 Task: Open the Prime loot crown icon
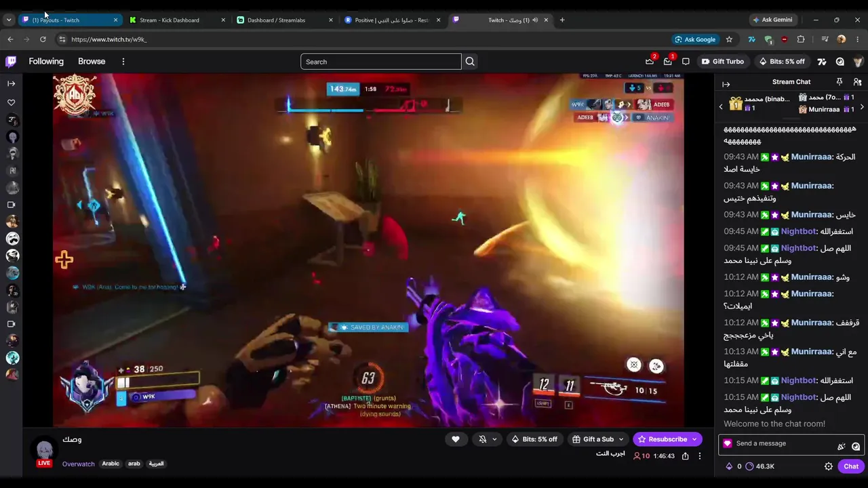[650, 62]
